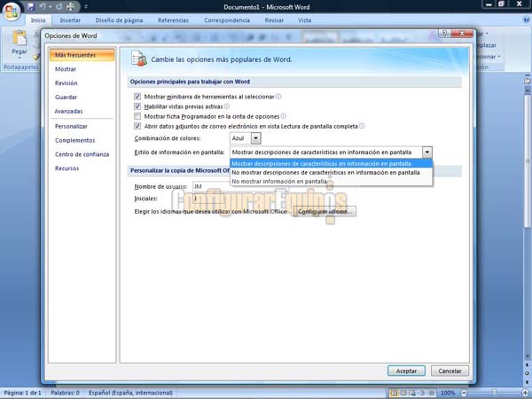Click the Iniciales input field
The image size is (532, 399).
coord(208,199)
